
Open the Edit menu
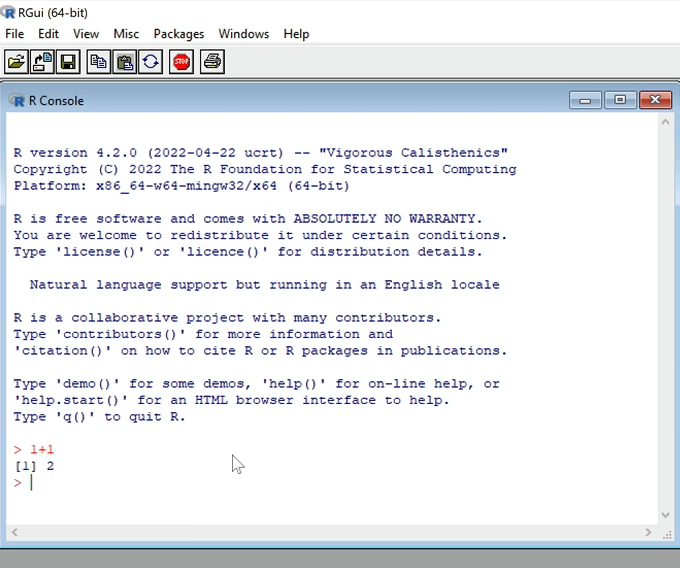click(48, 34)
